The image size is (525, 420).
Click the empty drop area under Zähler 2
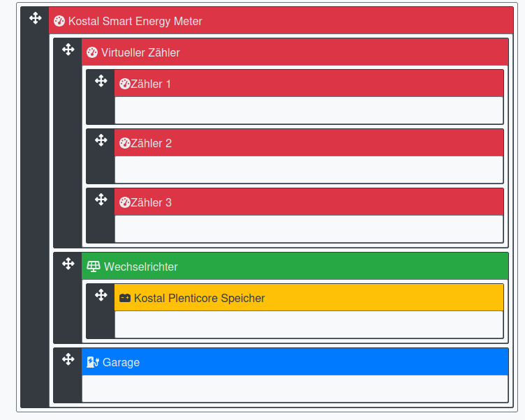pyautogui.click(x=309, y=170)
